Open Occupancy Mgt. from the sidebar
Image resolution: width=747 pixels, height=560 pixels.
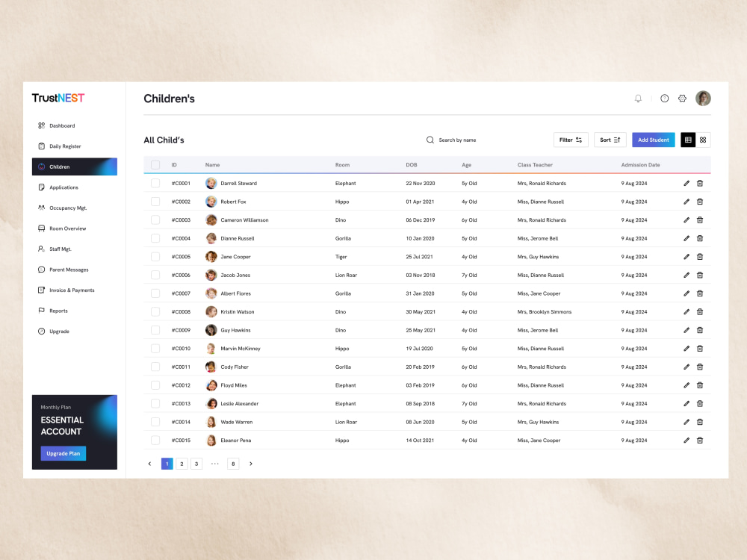point(66,208)
